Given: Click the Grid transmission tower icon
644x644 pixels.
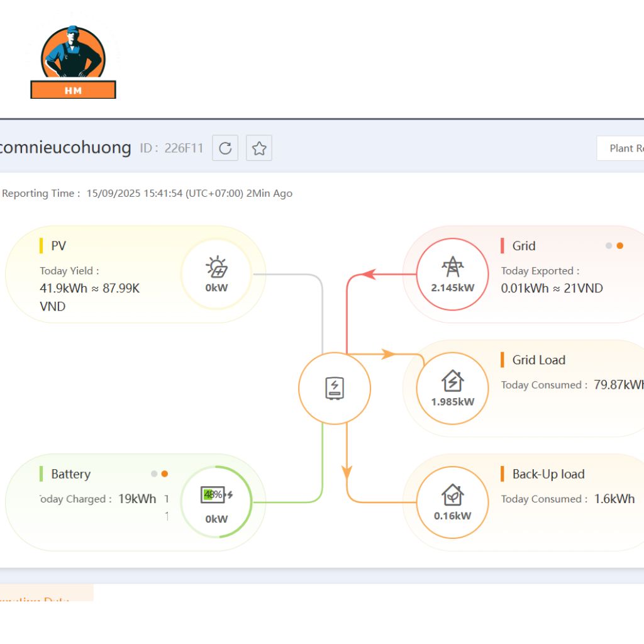Looking at the screenshot, I should tap(452, 267).
